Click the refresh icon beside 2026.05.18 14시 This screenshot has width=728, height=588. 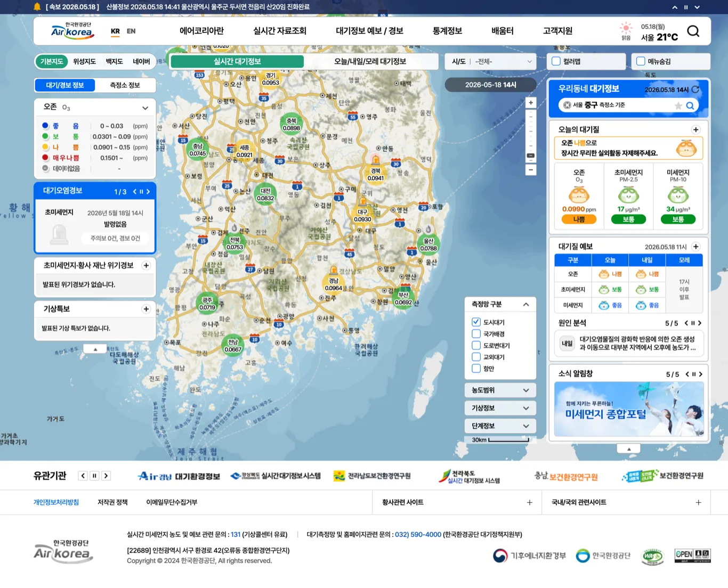click(x=695, y=89)
